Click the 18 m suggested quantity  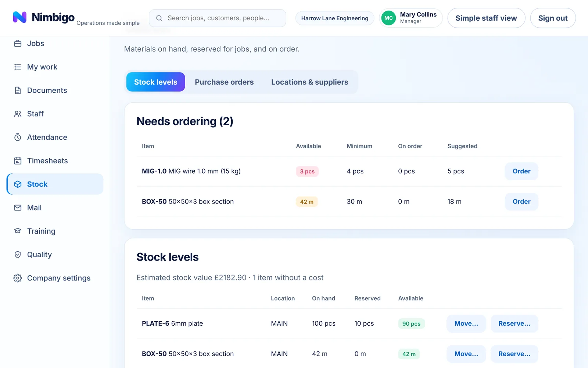(x=455, y=202)
